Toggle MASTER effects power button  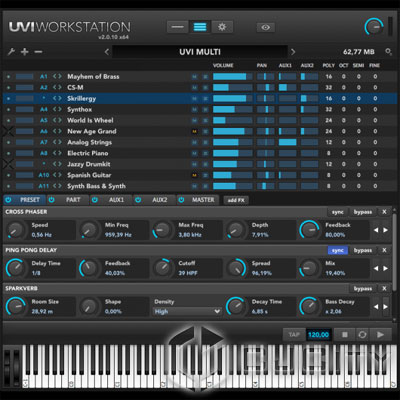[x=181, y=200]
